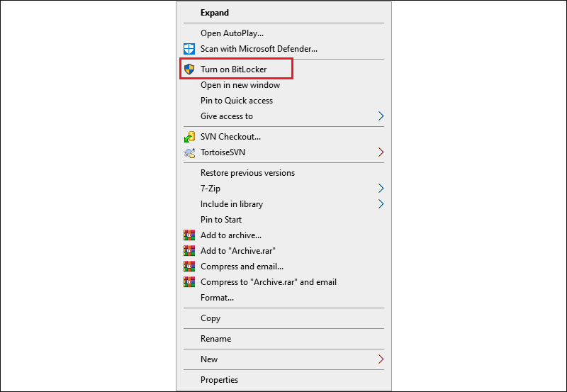This screenshot has width=567, height=392.
Task: Open the 7-Zip submenu arrow
Action: click(x=381, y=188)
